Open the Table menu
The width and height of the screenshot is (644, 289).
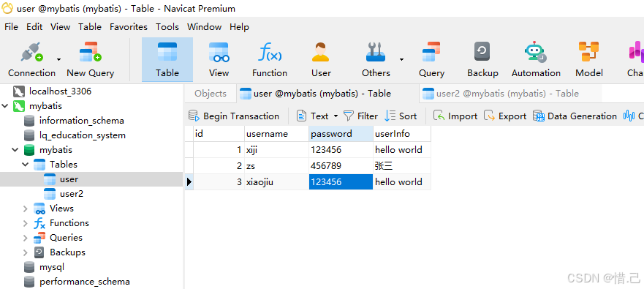pyautogui.click(x=90, y=27)
